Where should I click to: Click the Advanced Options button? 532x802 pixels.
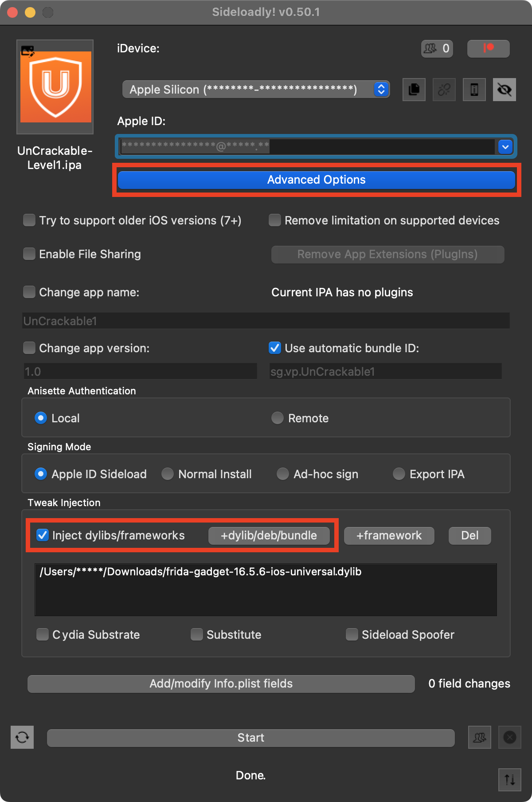[x=316, y=180]
